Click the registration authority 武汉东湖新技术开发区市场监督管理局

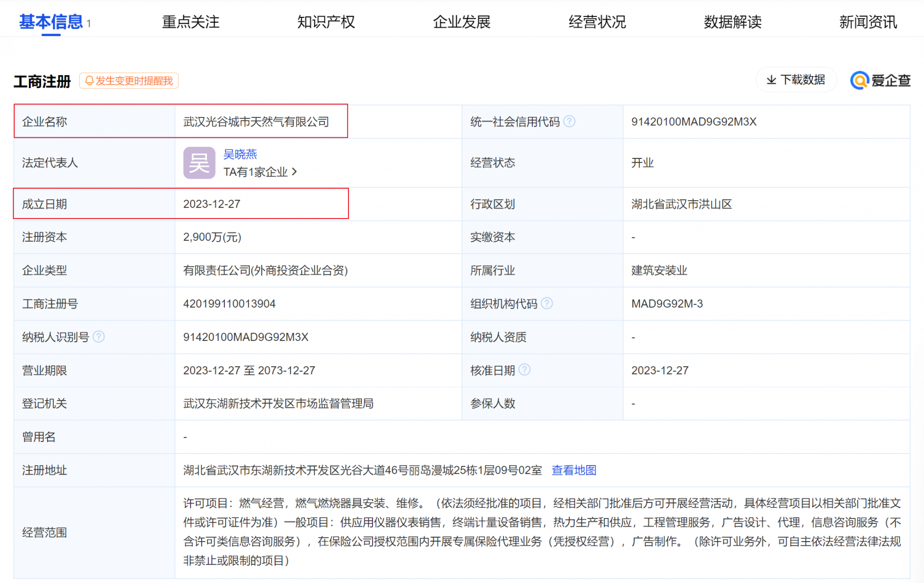278,403
